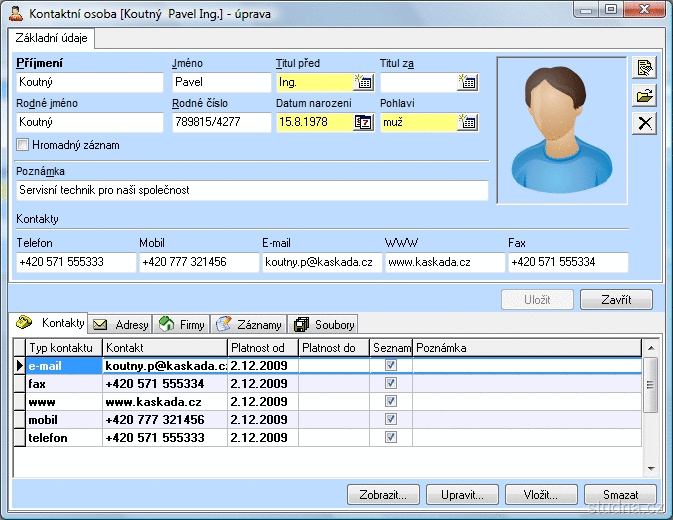Open the Pohlaví selection list
The image size is (673, 520).
pyautogui.click(x=467, y=122)
